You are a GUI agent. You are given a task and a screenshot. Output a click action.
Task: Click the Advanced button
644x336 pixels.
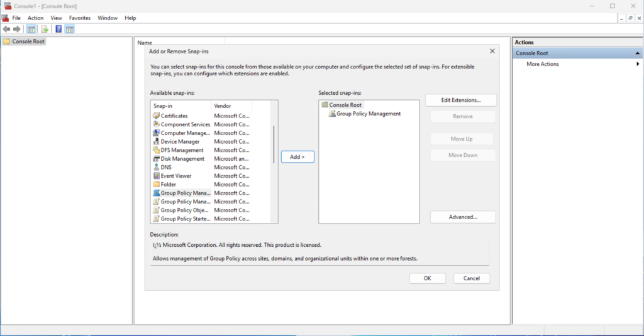click(463, 217)
